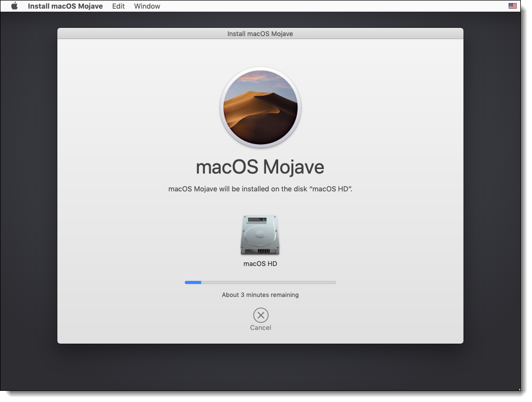This screenshot has height=402, width=532.
Task: Click the 'will be installed on the disk' message
Action: 239,189
